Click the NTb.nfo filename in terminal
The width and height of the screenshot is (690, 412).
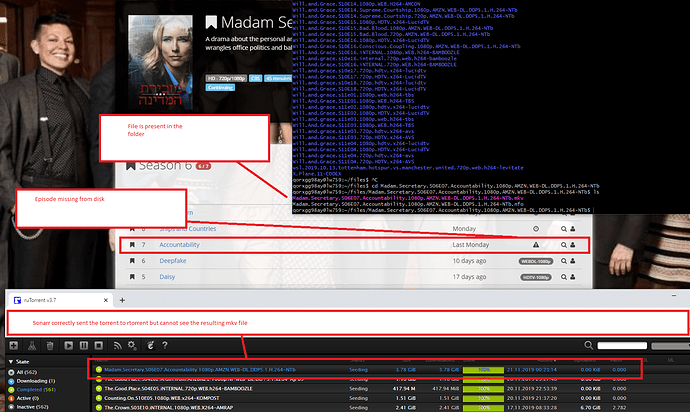pyautogui.click(x=407, y=204)
